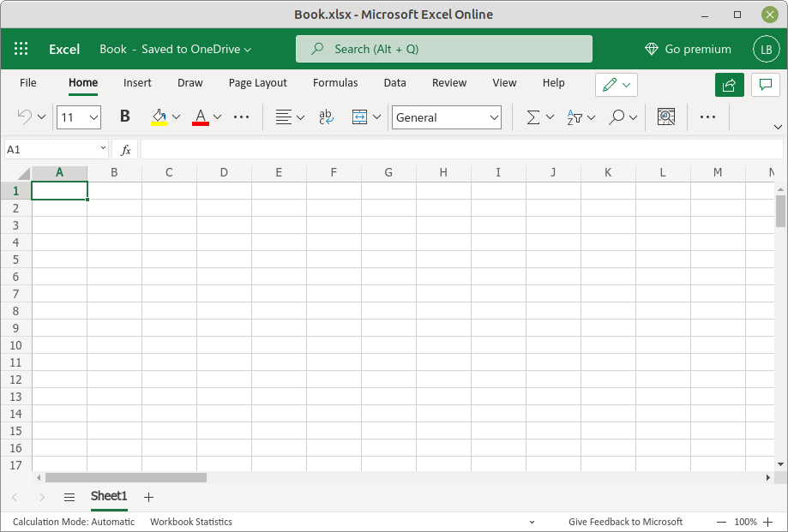Click the fx insert function icon
Viewport: 788px width, 532px height.
point(125,150)
